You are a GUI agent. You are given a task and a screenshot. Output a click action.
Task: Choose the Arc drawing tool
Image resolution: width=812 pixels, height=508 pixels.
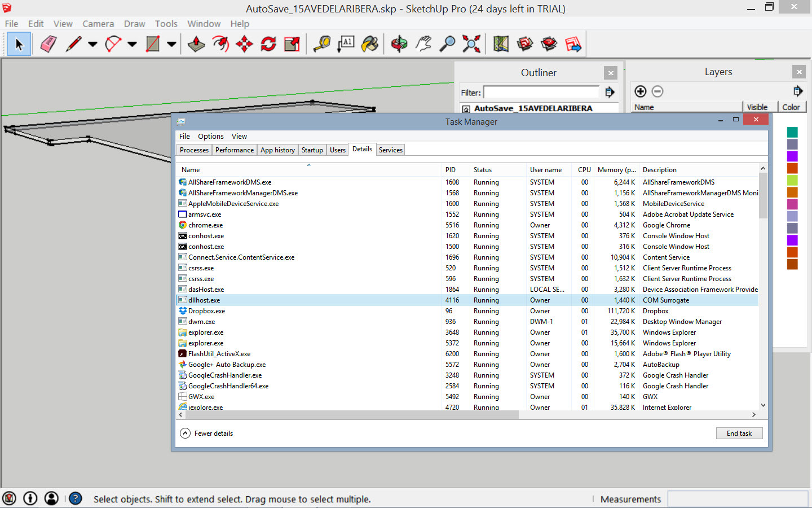click(x=113, y=44)
